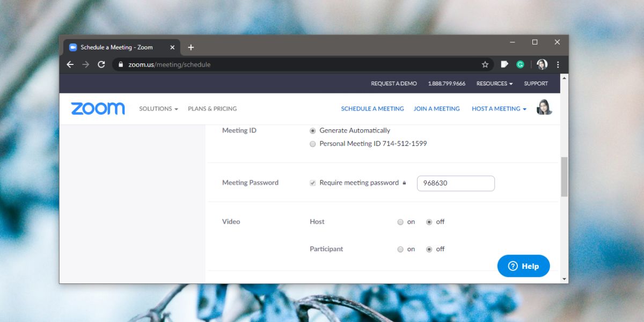The height and width of the screenshot is (322, 644).
Task: Click the Meeting ID label
Action: click(x=239, y=130)
